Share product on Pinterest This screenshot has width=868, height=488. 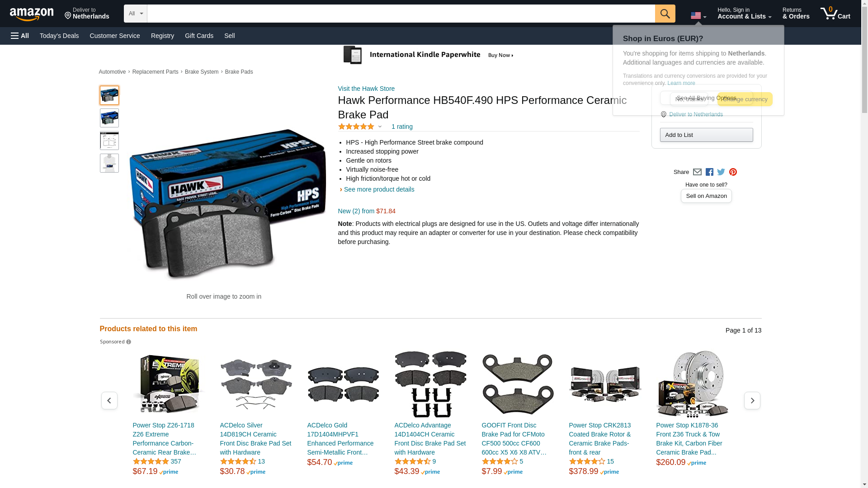pos(733,172)
